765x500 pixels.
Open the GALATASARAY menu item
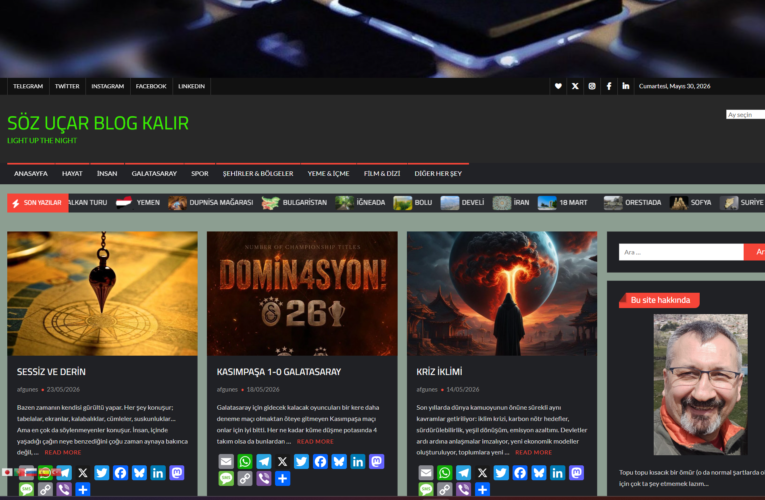pyautogui.click(x=154, y=174)
